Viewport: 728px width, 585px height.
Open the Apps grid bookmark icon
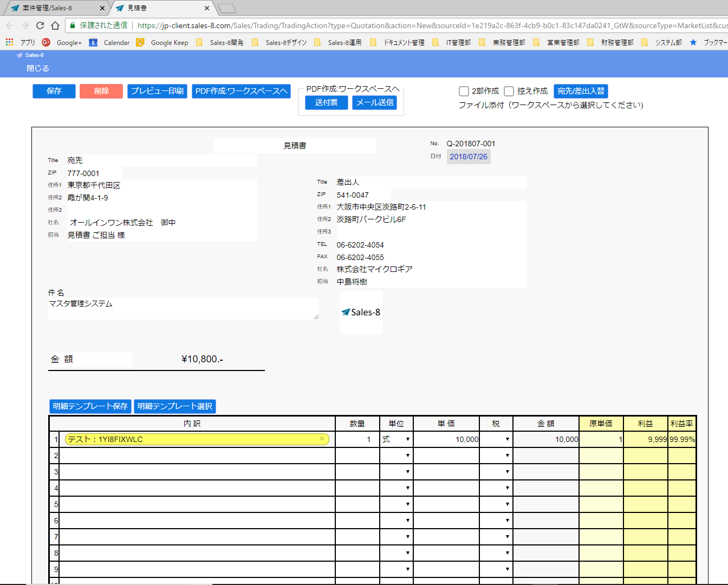point(9,42)
